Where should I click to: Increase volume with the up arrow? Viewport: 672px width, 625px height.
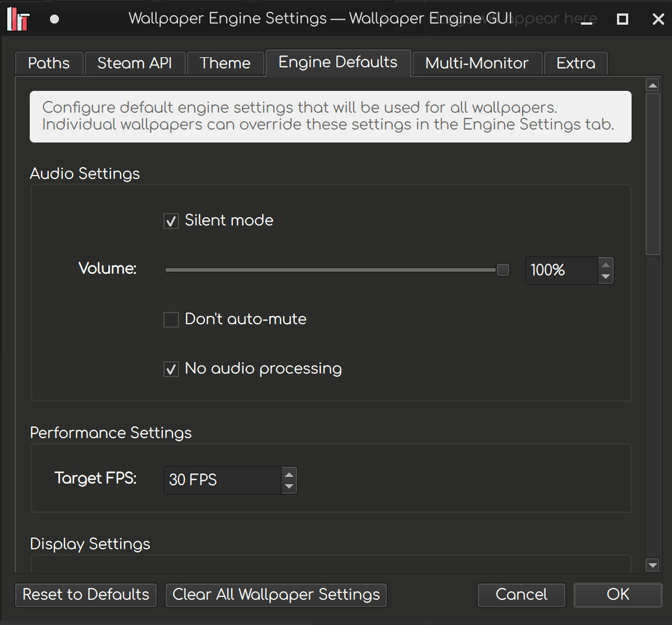click(606, 264)
